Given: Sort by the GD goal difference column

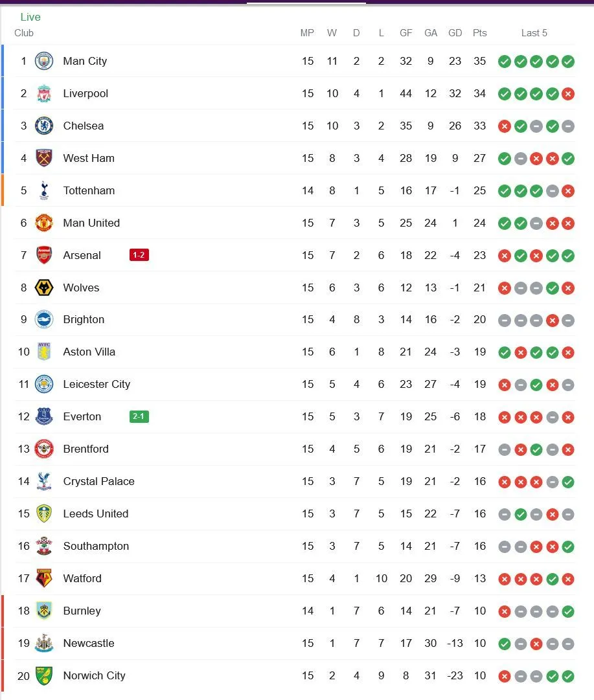Looking at the screenshot, I should coord(455,33).
